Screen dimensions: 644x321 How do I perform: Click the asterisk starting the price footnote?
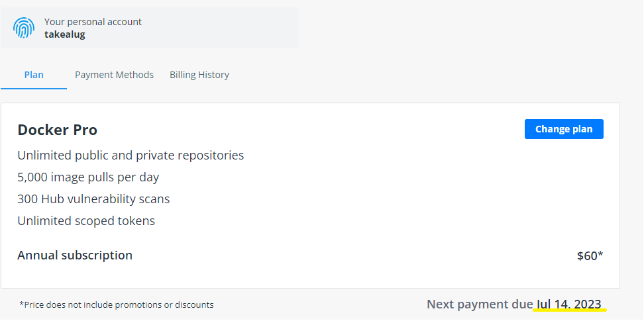tap(21, 304)
